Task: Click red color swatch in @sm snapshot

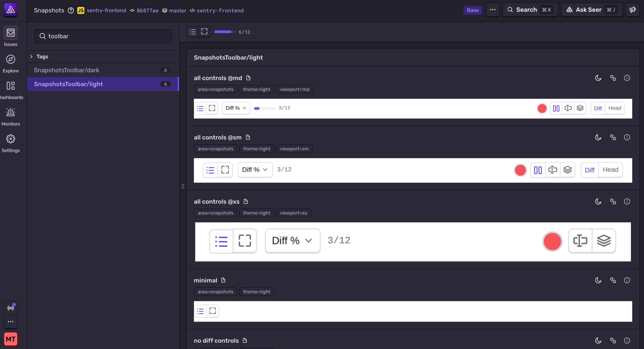Action: point(520,170)
